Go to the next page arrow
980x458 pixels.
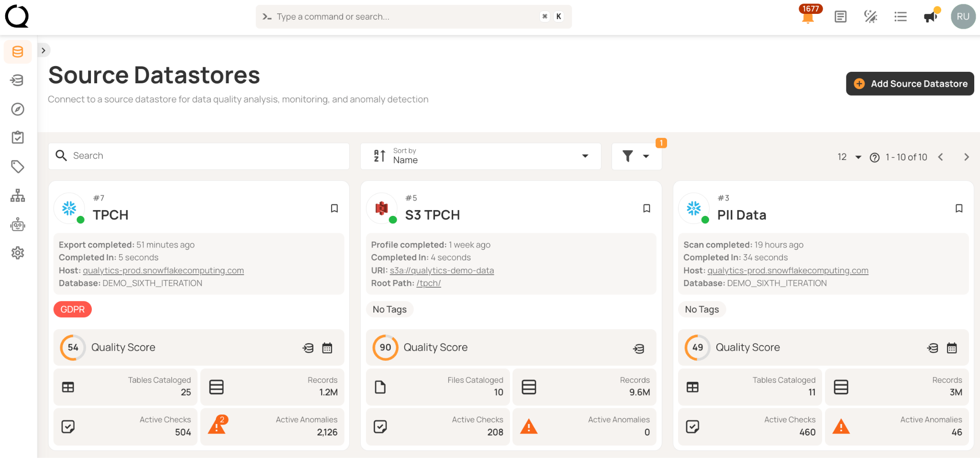(967, 157)
